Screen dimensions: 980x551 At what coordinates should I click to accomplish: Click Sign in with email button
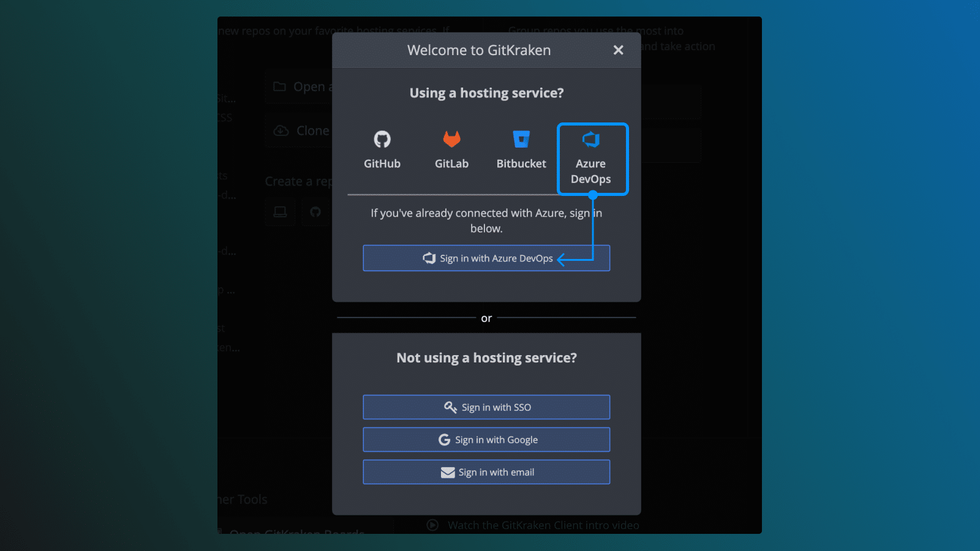[486, 472]
